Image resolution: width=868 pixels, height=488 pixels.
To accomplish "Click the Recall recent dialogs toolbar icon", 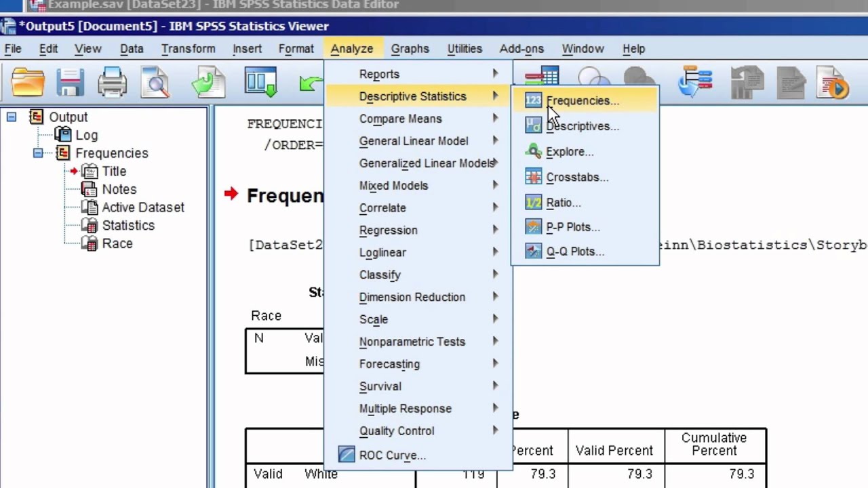I will (261, 82).
